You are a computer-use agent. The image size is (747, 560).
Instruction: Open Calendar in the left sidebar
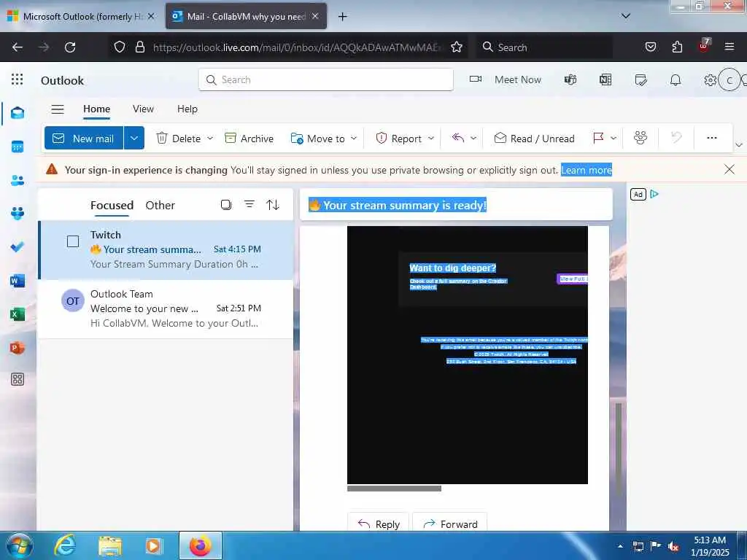(x=18, y=147)
